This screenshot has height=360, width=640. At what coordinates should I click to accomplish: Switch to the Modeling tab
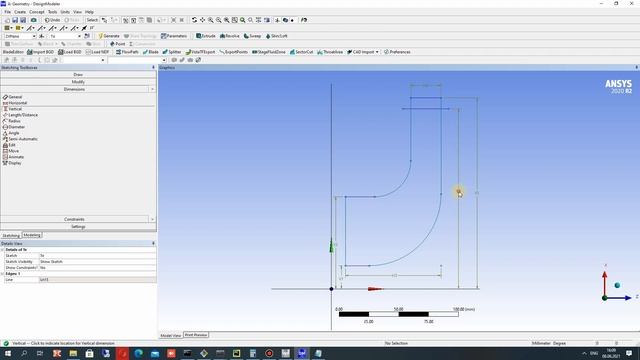[32, 235]
